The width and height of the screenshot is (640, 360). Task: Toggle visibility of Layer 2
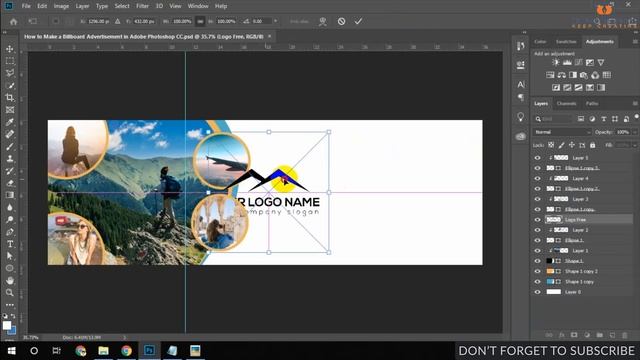click(x=538, y=230)
